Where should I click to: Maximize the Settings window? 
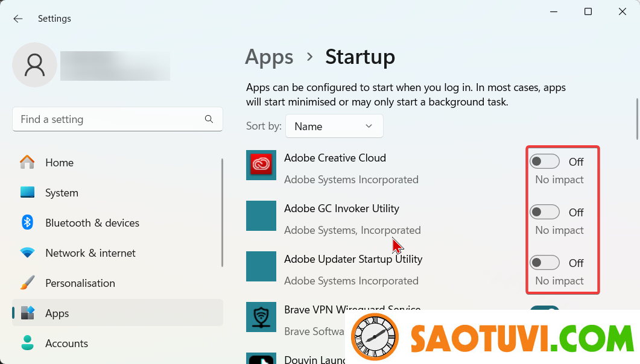(x=588, y=11)
